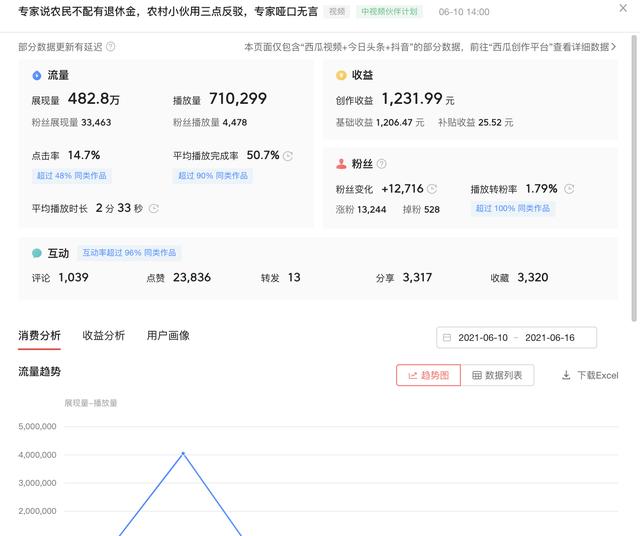Click the history icon next to 平均播放完成率
Viewport: 640px width, 536px height.
(288, 156)
